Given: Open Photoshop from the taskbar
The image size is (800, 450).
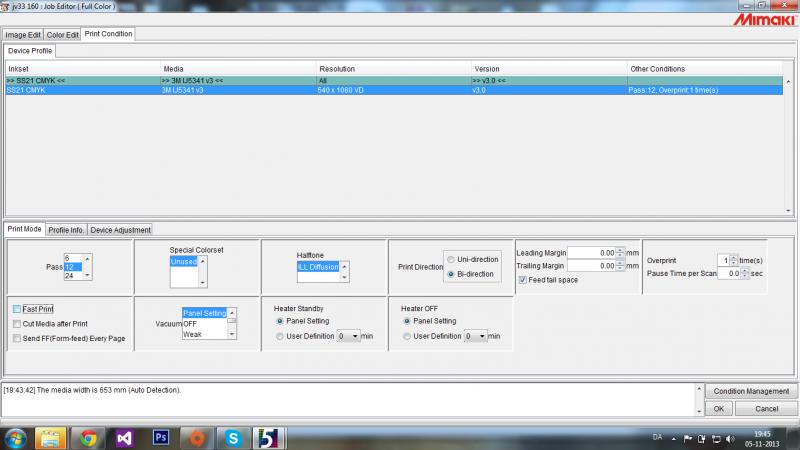Looking at the screenshot, I should pos(161,438).
